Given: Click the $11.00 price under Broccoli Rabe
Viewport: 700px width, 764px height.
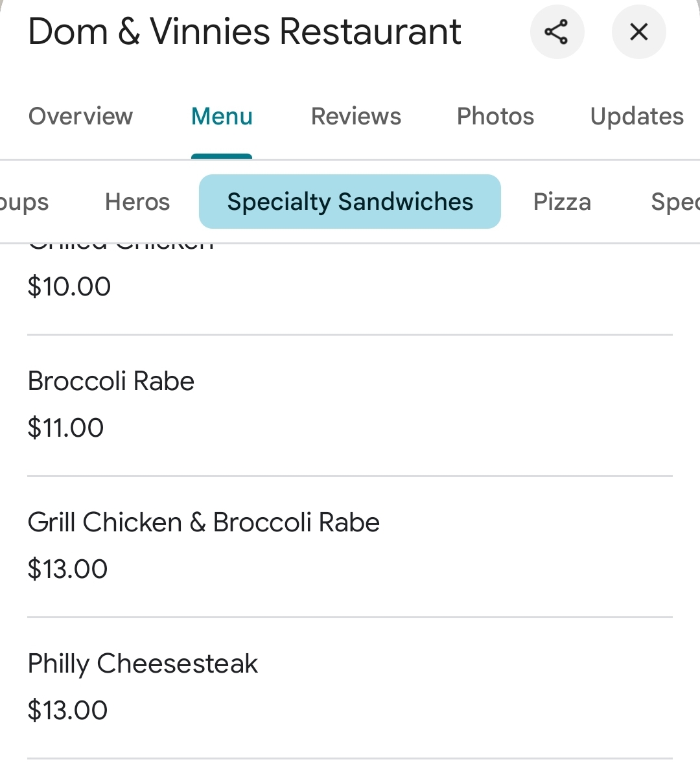Looking at the screenshot, I should (x=65, y=428).
